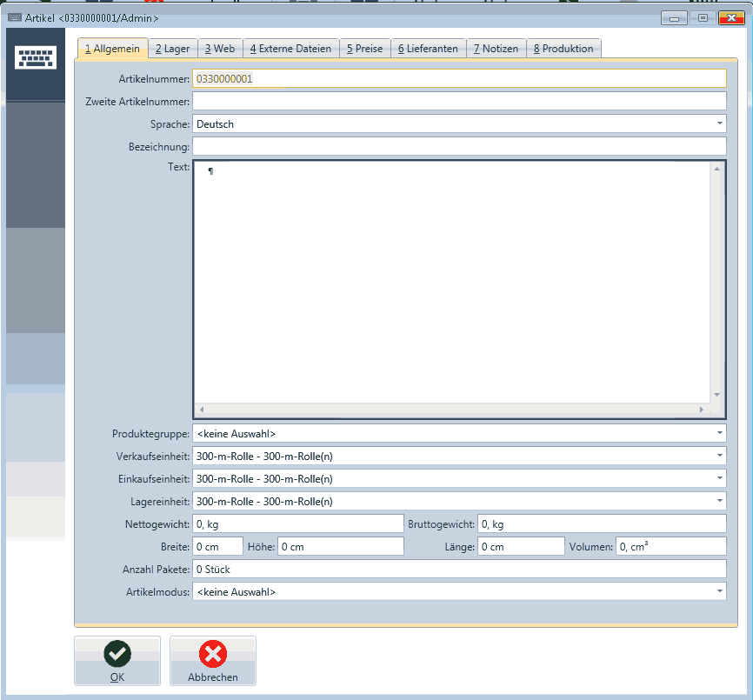The width and height of the screenshot is (753, 700).
Task: Expand the Artikelmodus dropdown
Action: (720, 591)
